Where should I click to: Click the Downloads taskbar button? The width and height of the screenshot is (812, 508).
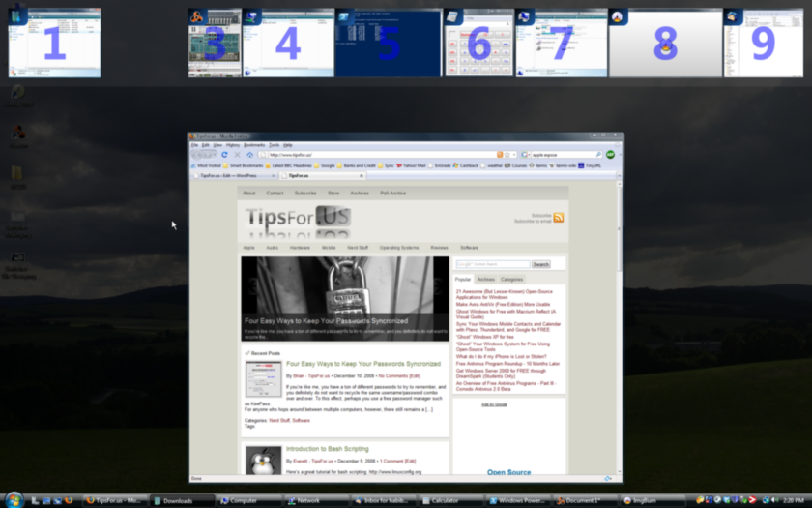tap(183, 501)
